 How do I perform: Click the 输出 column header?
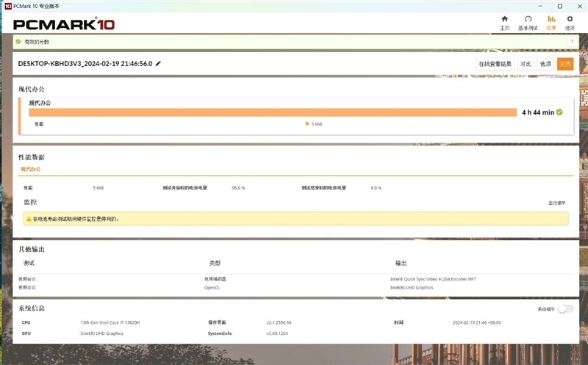pos(401,264)
